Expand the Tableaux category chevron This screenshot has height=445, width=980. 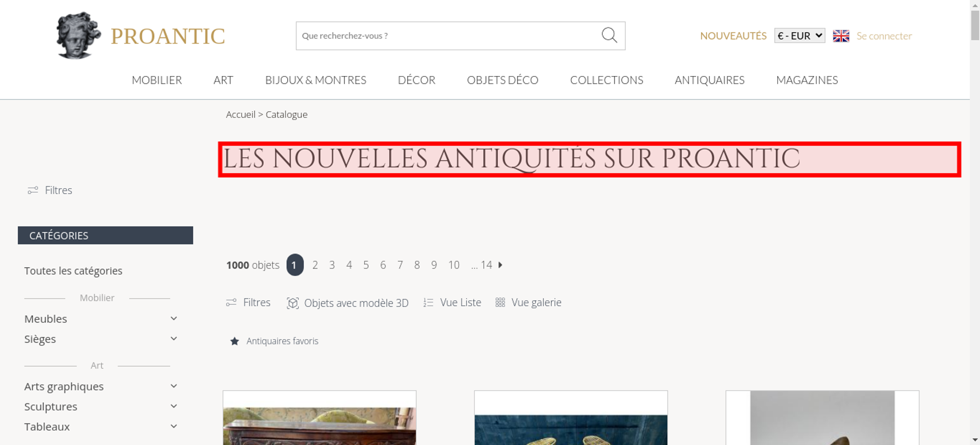pyautogui.click(x=173, y=426)
